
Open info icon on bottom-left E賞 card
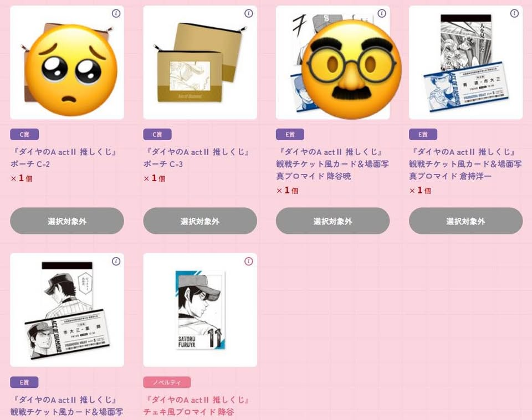[x=116, y=262]
